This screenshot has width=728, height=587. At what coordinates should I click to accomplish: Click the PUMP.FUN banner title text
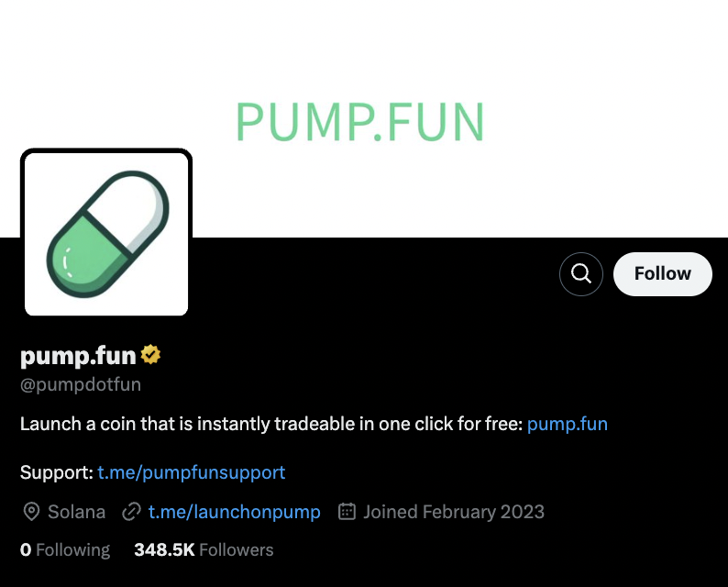pyautogui.click(x=359, y=122)
